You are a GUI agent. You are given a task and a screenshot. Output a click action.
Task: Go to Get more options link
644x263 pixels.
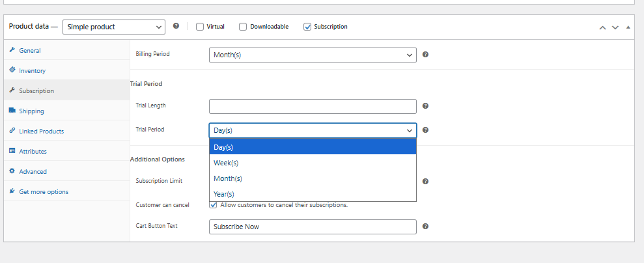point(44,191)
